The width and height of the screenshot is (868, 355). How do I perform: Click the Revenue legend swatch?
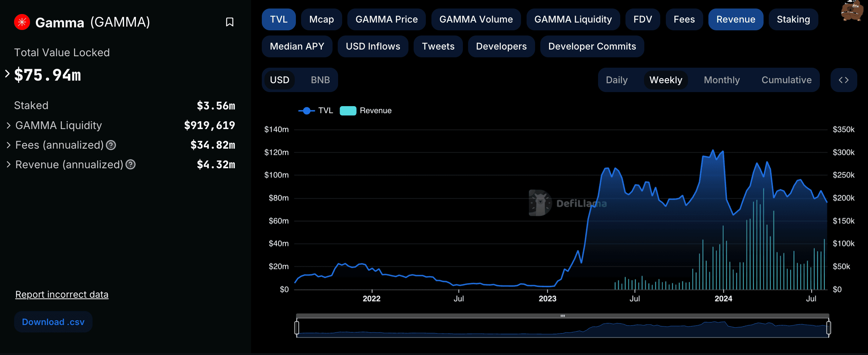(348, 111)
